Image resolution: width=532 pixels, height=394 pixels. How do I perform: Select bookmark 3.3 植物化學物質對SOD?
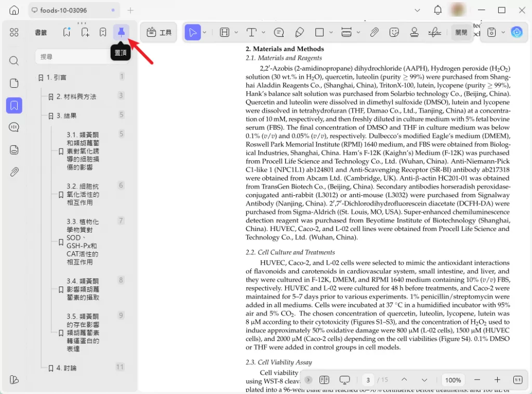83,242
